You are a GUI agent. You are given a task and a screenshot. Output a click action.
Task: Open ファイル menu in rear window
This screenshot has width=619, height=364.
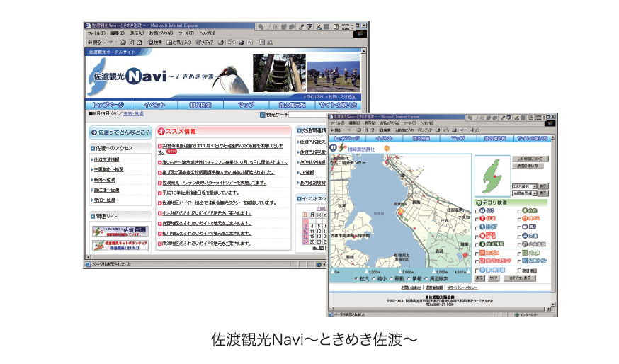point(96,33)
